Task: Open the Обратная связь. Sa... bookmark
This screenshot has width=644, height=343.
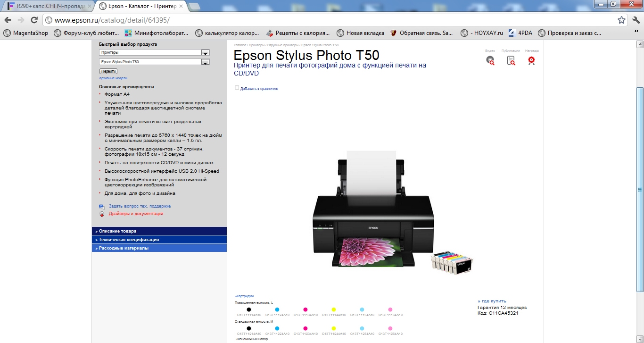Action: point(422,33)
